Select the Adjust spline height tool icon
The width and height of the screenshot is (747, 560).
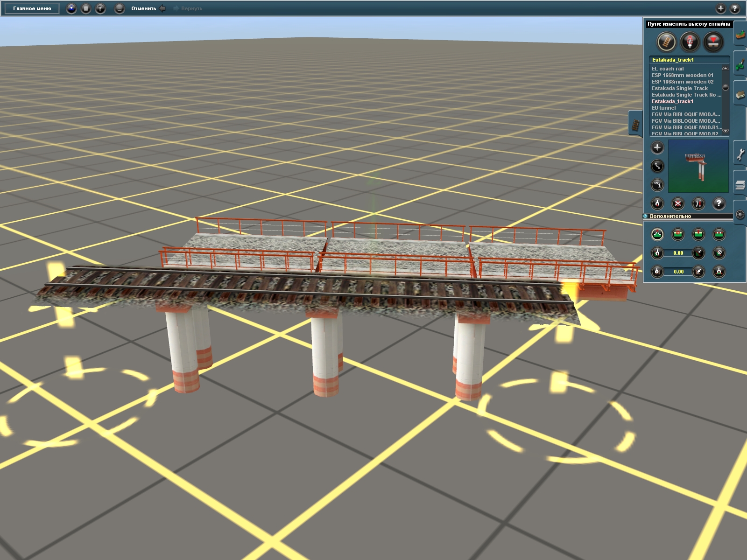[657, 234]
